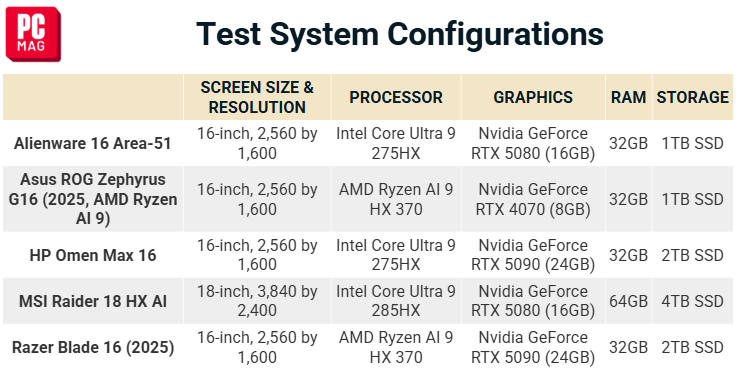Select the RAM column header
Image resolution: width=744 pixels, height=382 pixels.
point(629,97)
